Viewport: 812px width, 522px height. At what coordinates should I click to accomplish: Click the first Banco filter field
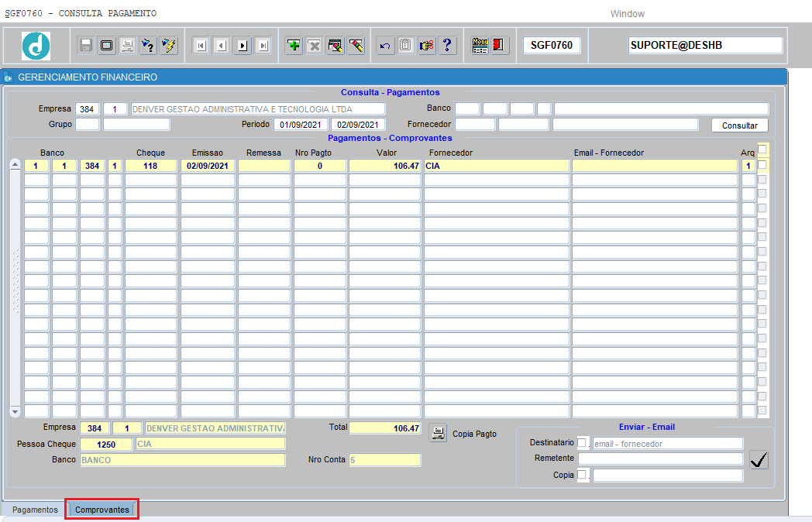coord(467,108)
